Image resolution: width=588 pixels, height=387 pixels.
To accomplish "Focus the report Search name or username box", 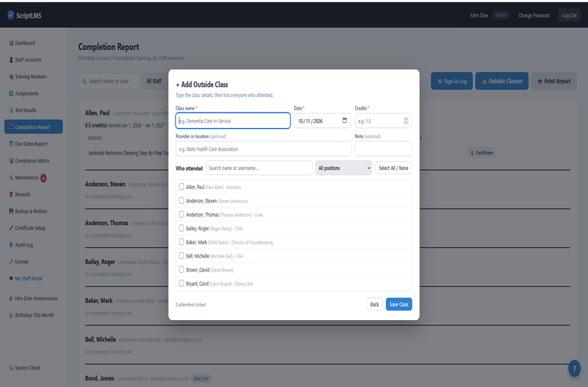I will 109,81.
